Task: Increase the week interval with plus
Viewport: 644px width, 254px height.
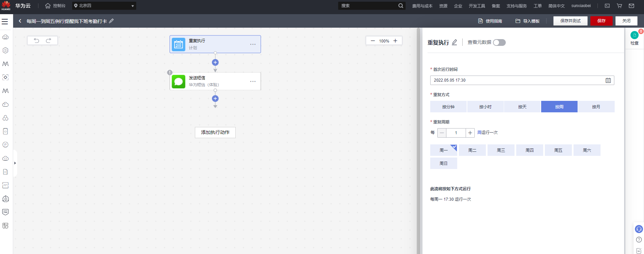Action: click(470, 133)
